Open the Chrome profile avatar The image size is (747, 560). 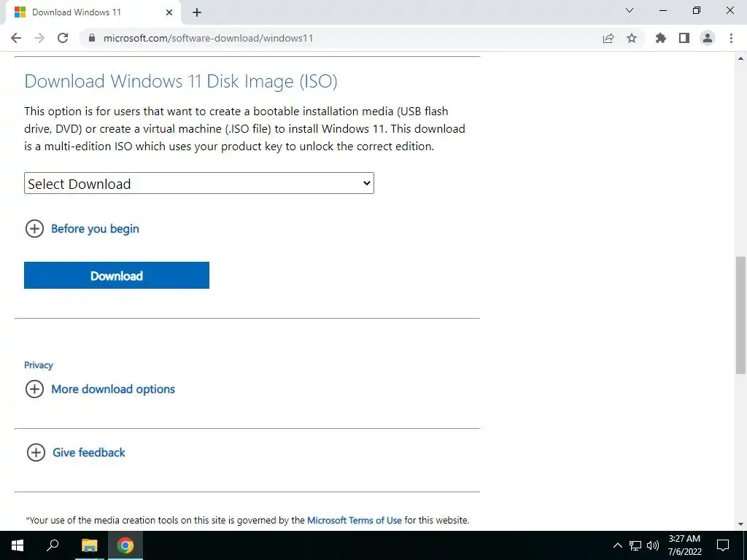click(x=708, y=38)
